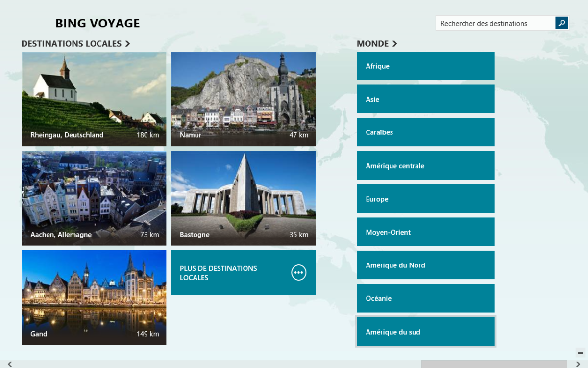Open the Gand destination tile
Viewport: 588px width, 368px height.
(x=94, y=297)
